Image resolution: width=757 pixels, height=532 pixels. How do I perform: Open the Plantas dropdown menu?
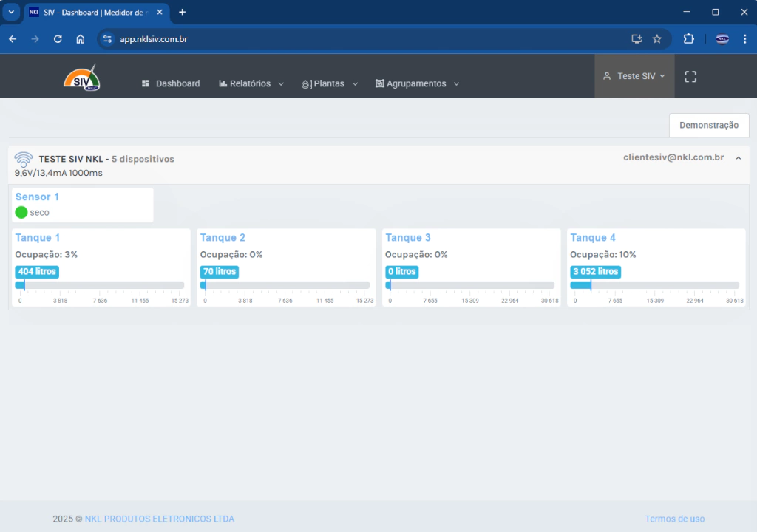(x=330, y=84)
